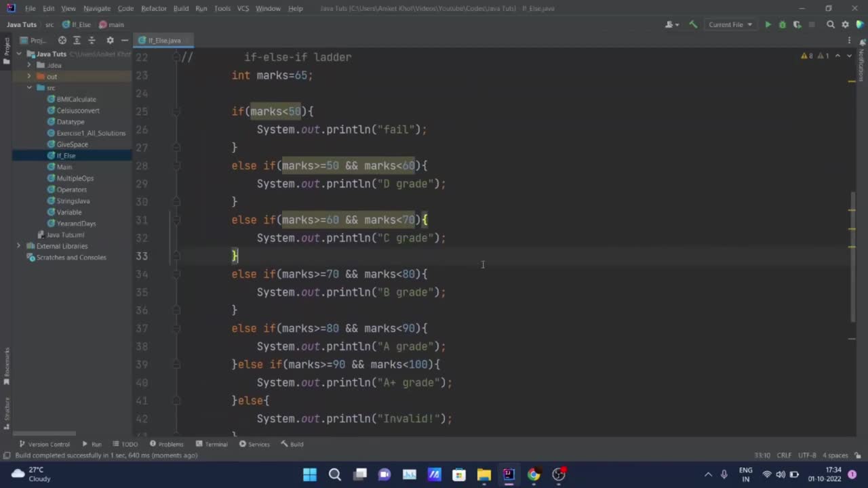The width and height of the screenshot is (868, 488).
Task: Open the Services tool window
Action: point(254,444)
